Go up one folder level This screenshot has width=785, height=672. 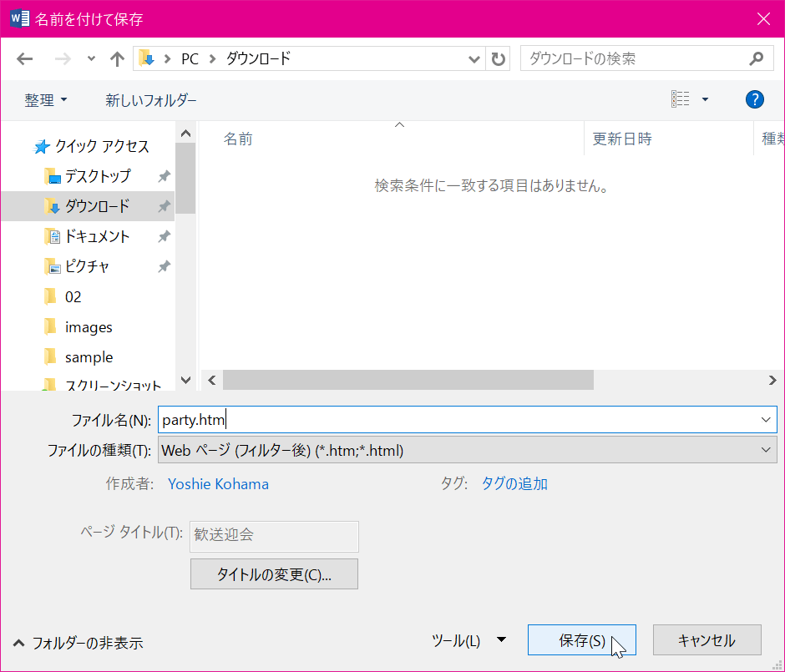(117, 59)
